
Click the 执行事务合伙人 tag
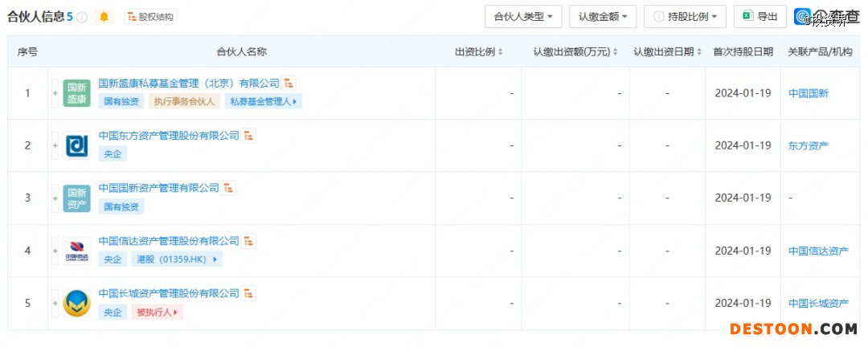pos(184,101)
